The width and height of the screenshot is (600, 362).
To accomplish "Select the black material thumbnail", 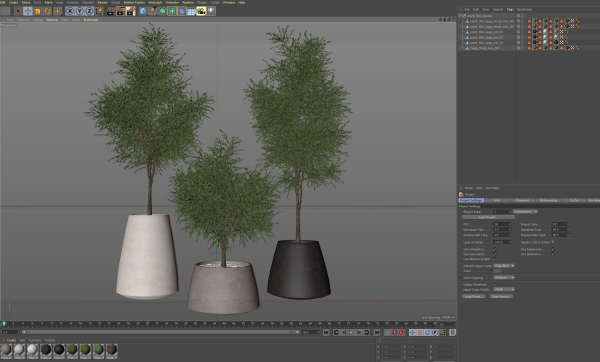I will coord(59,350).
